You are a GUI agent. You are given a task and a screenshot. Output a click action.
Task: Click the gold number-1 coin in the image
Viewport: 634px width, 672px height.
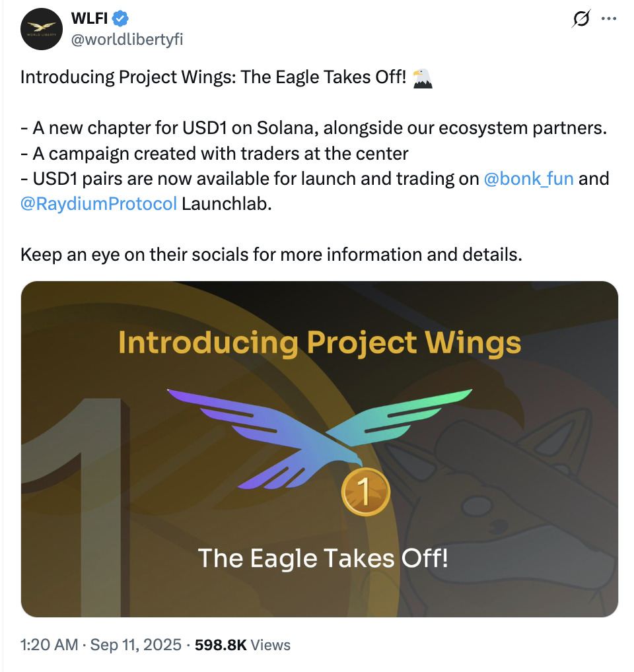(366, 492)
